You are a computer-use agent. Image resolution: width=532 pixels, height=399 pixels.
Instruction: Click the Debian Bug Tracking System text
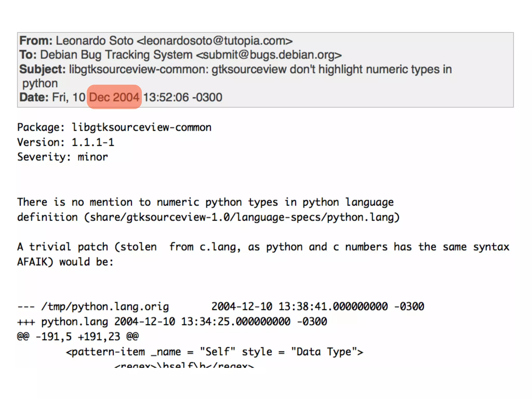click(x=116, y=55)
